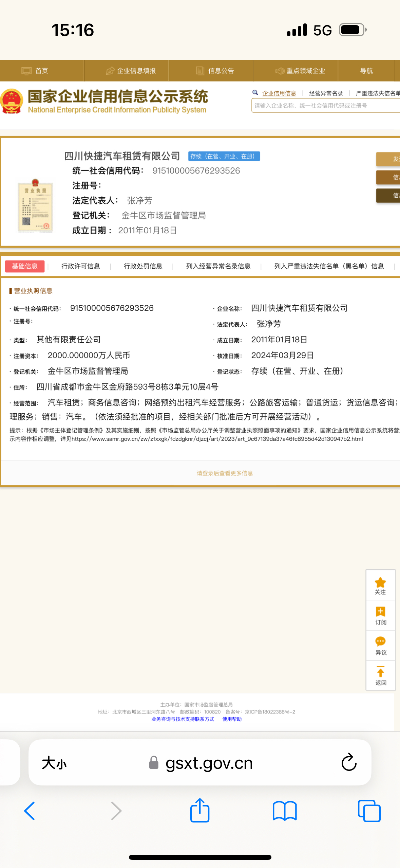Click the 核准日期 value 2024年03月29日
Screen dimensions: 400x868
click(282, 355)
